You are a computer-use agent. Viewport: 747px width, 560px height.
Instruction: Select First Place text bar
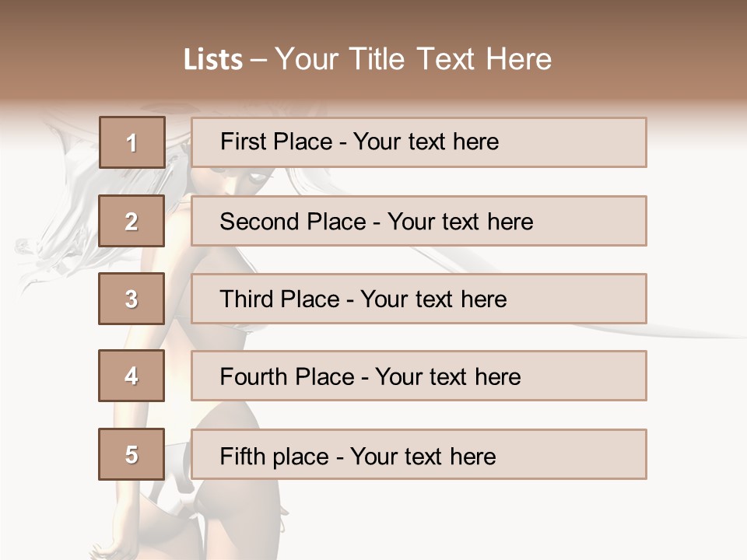(x=419, y=142)
